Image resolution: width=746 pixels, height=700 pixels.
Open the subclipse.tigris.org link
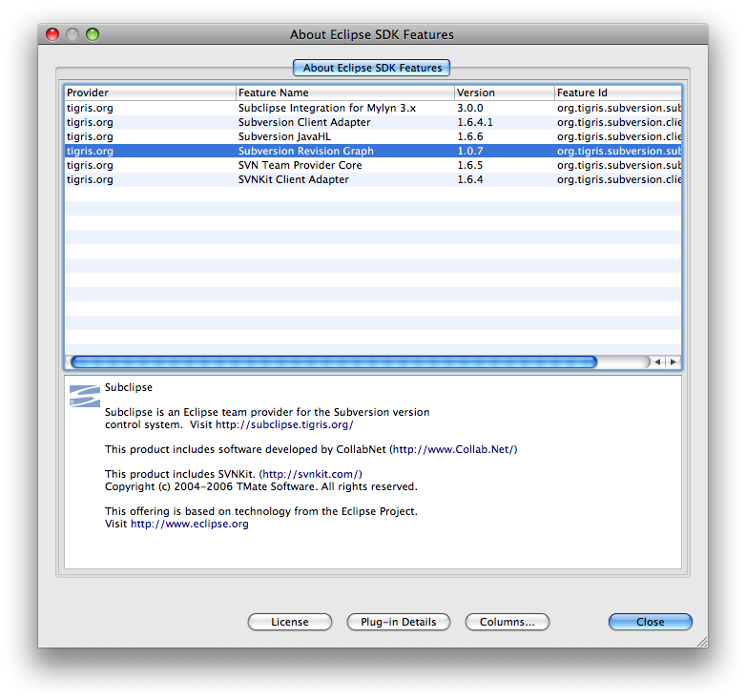click(x=284, y=424)
